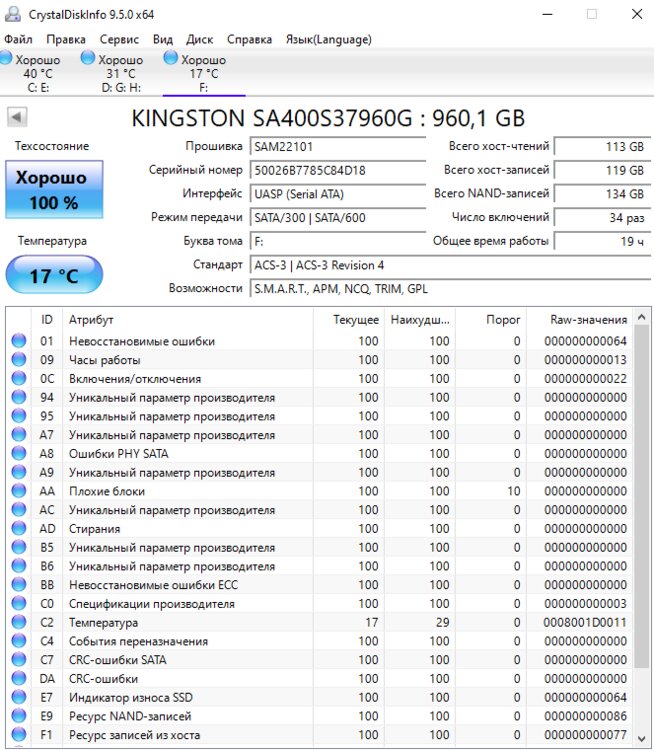
Task: Click the status orb for attribute 01
Action: (x=18, y=341)
